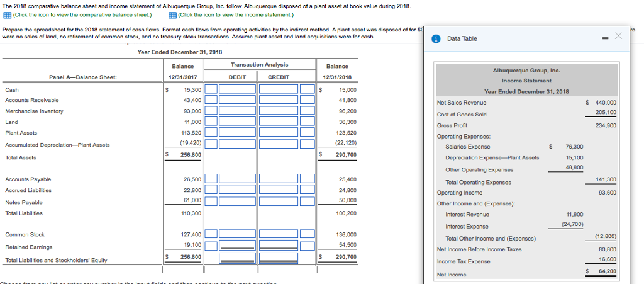Viewport: 644px width, 284px height.
Task: Click Accrued Liabilities credit reference box
Action: (307, 190)
